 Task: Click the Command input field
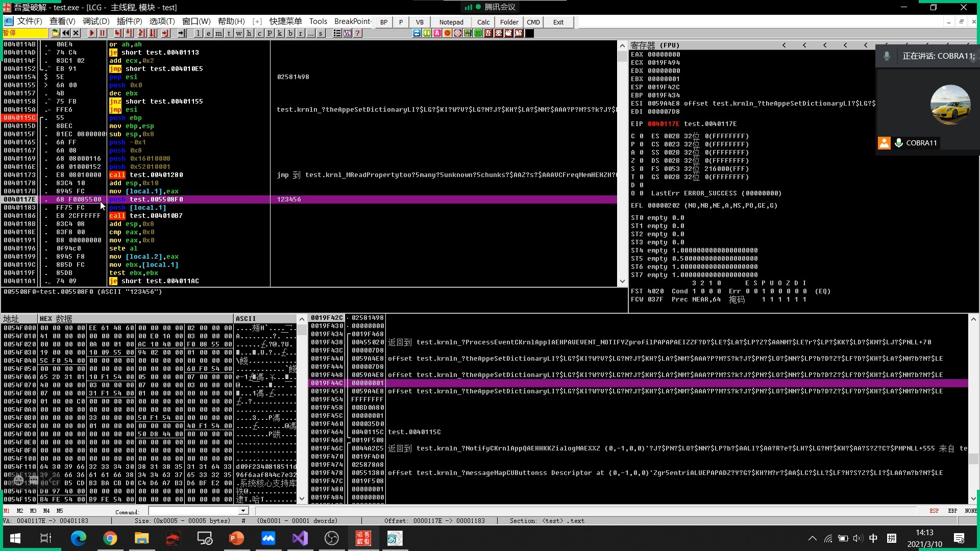194,511
